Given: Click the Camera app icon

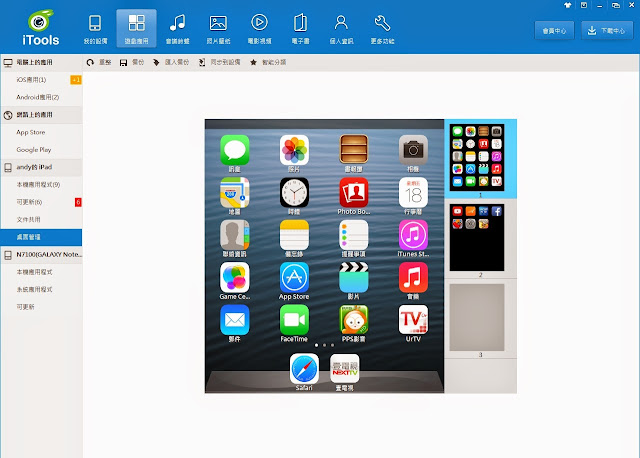Looking at the screenshot, I should tap(413, 150).
